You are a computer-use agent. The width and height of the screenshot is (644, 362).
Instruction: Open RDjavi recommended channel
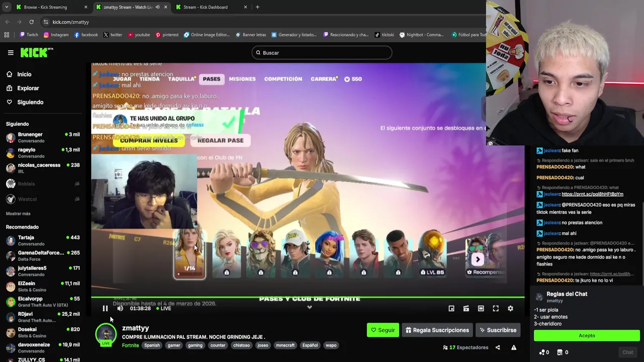(x=43, y=317)
